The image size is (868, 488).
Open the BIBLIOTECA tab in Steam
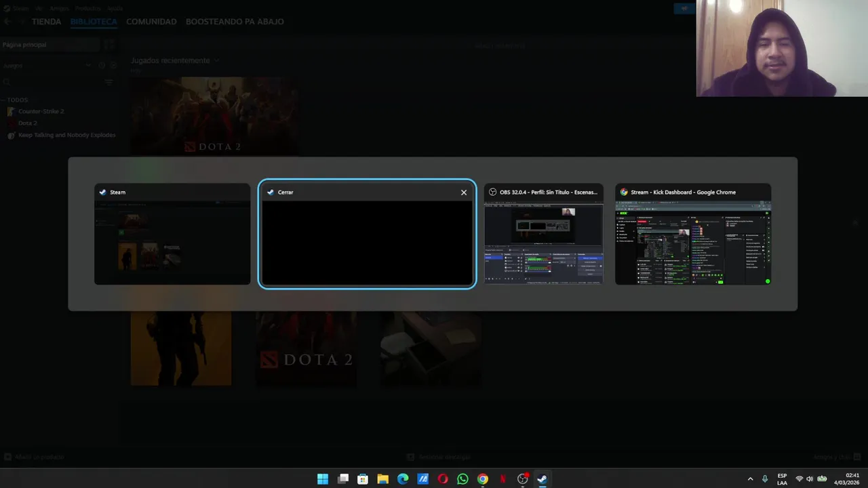point(94,22)
